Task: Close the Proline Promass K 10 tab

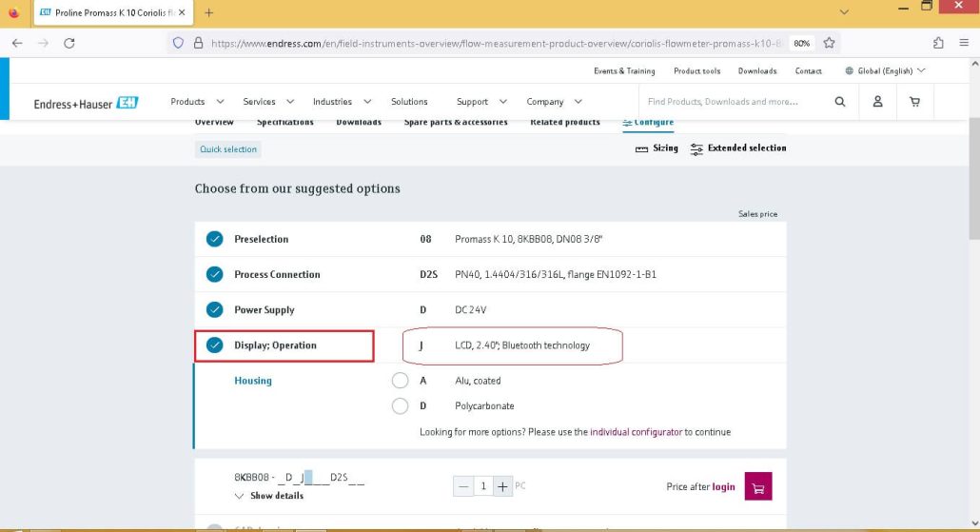Action: [x=182, y=12]
